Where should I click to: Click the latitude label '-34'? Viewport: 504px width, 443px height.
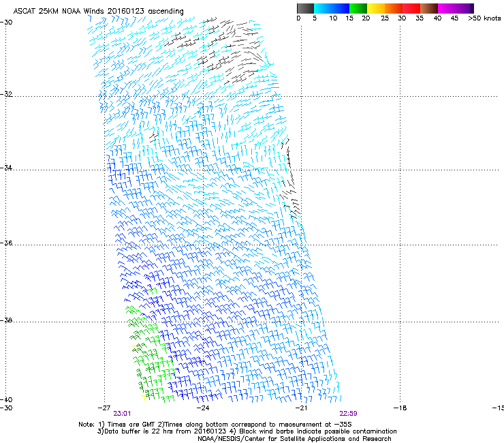6,168
